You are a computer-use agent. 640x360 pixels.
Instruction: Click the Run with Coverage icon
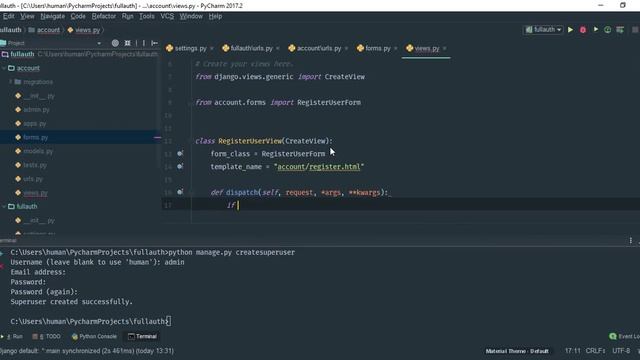point(596,30)
